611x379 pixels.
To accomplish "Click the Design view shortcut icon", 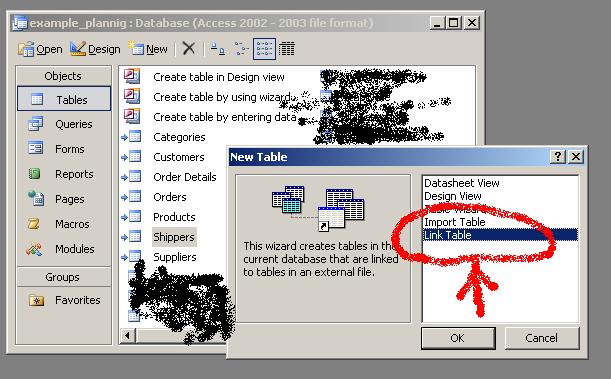I will click(x=132, y=76).
